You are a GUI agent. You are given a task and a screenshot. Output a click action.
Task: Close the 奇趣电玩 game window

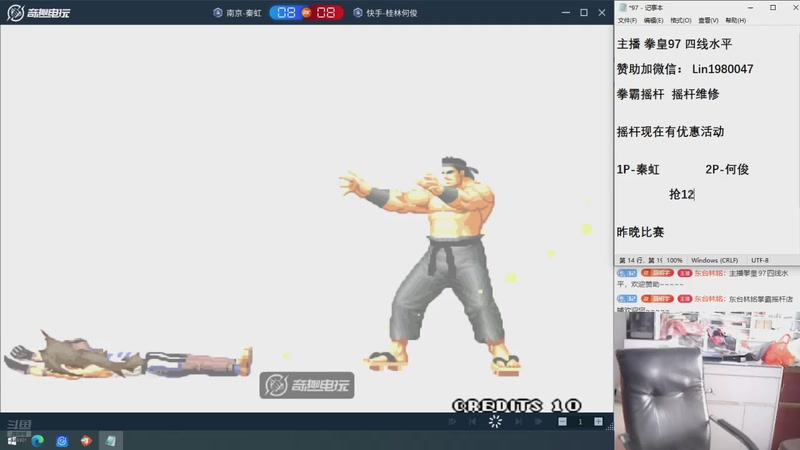(602, 12)
